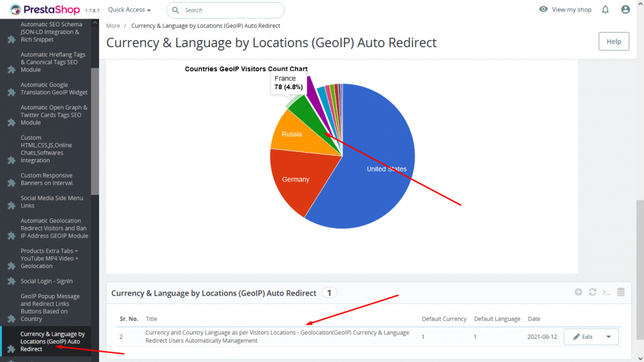Open Automatic Google Translation GeoIP Widget
Image resolution: width=644 pixels, height=362 pixels.
tap(54, 88)
